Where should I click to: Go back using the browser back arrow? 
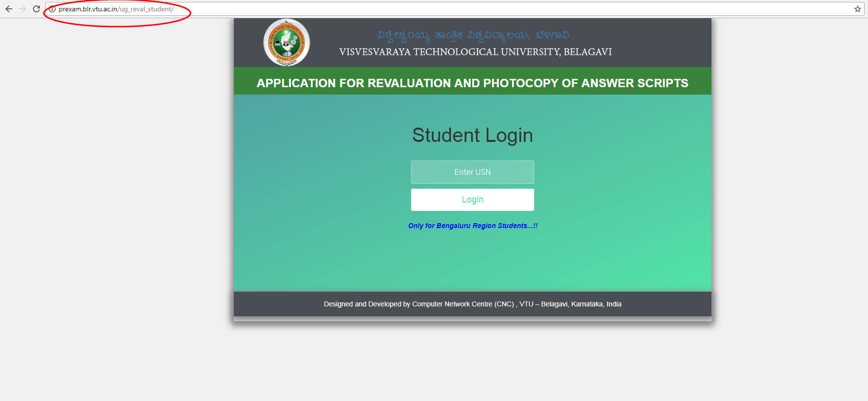point(9,9)
